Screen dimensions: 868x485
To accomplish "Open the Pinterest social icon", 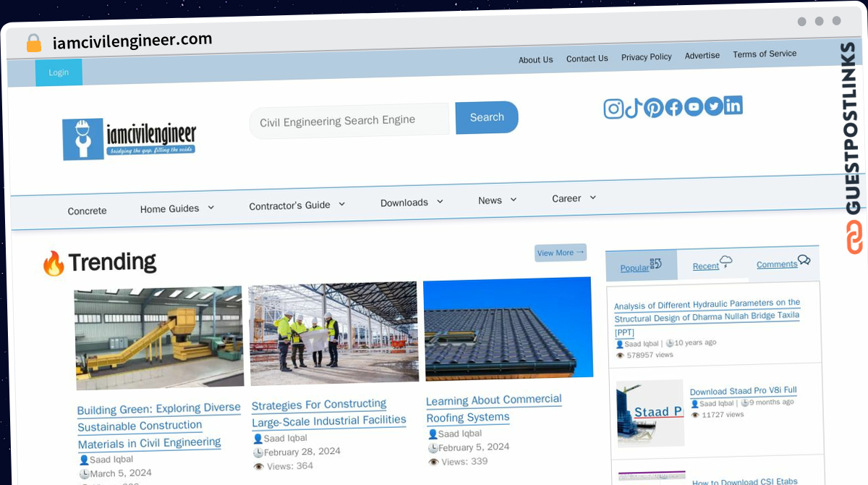I will (x=653, y=109).
